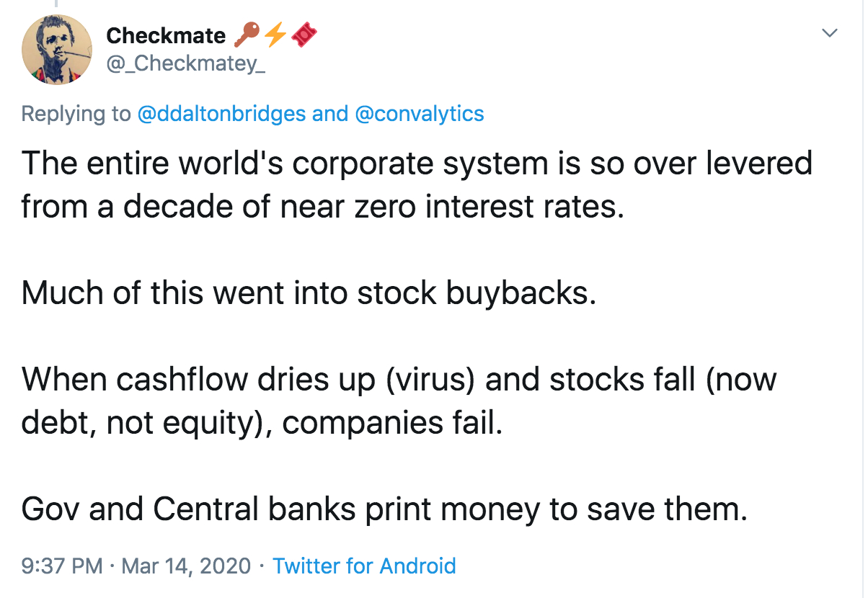Click the 9:37 PM timestamp
The height and width of the screenshot is (598, 868).
[62, 566]
